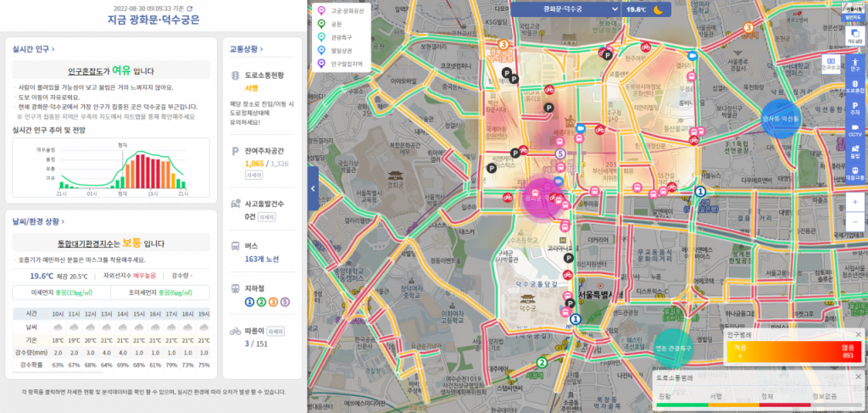This screenshot has height=413, width=868.
Task: Toggle the 대중교통 public transit layer
Action: 854,174
